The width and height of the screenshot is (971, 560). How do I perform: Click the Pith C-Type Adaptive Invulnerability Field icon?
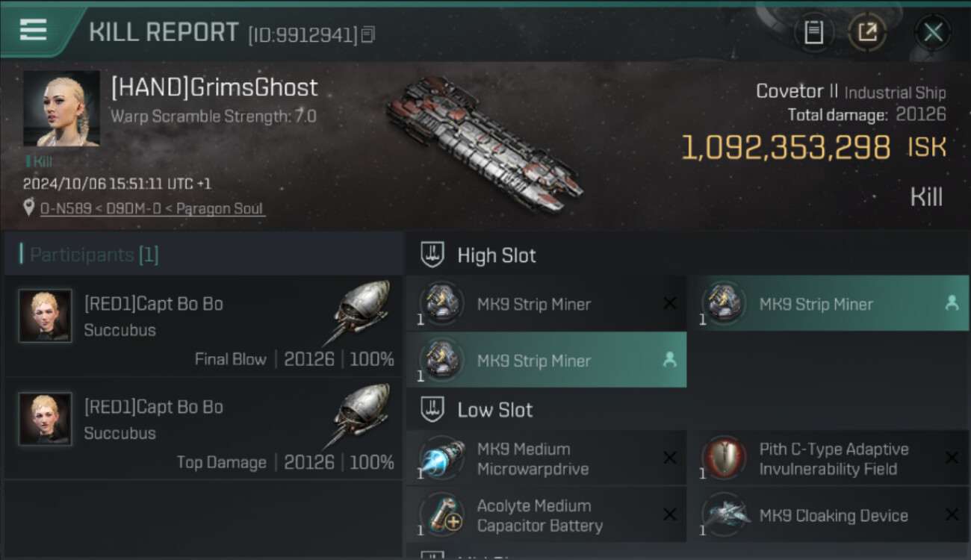point(725,458)
